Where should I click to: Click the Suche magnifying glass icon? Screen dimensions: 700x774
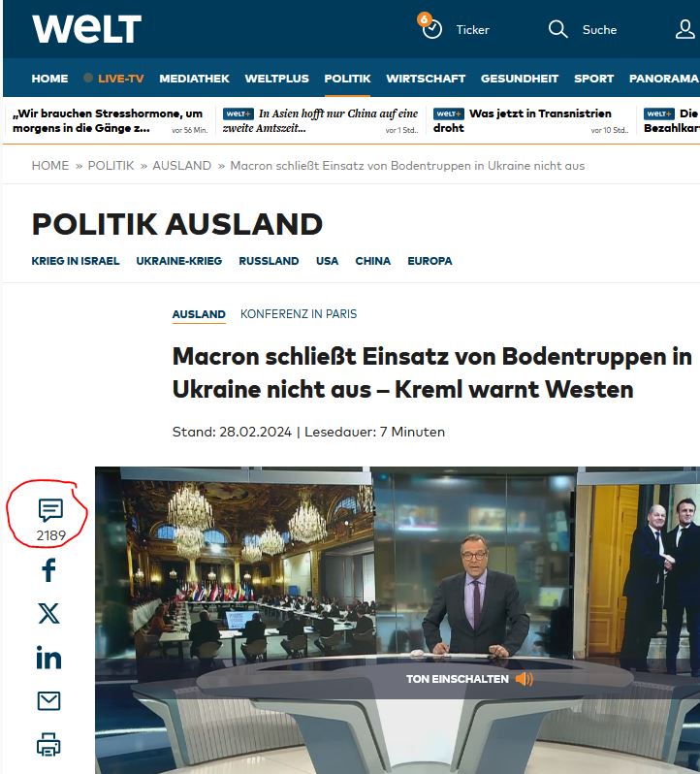pos(557,29)
